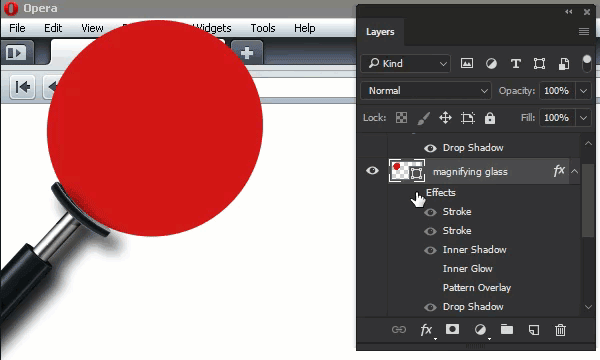Create new fill or adjustment layer
Screen dimensions: 600x360
point(481,329)
